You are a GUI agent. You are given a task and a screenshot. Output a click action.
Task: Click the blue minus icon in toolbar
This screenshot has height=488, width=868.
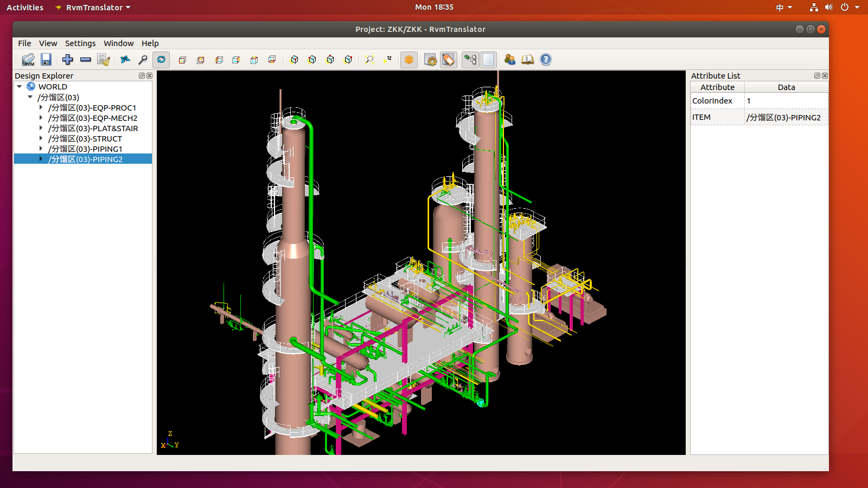click(85, 60)
